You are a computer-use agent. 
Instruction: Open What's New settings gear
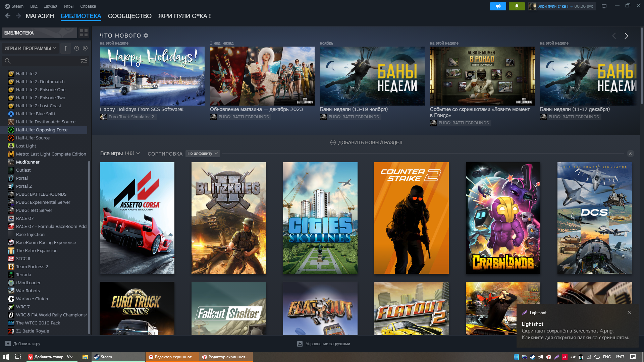point(146,36)
